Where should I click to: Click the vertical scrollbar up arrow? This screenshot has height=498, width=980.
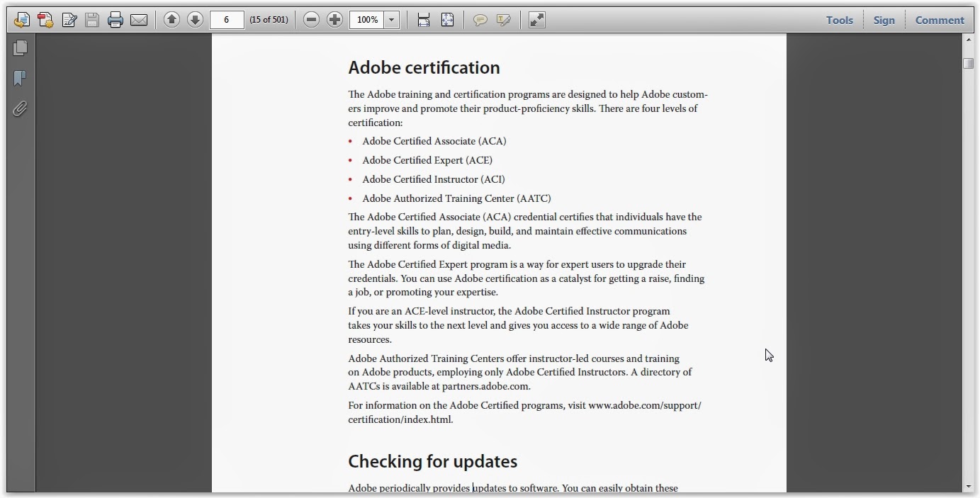tap(968, 40)
